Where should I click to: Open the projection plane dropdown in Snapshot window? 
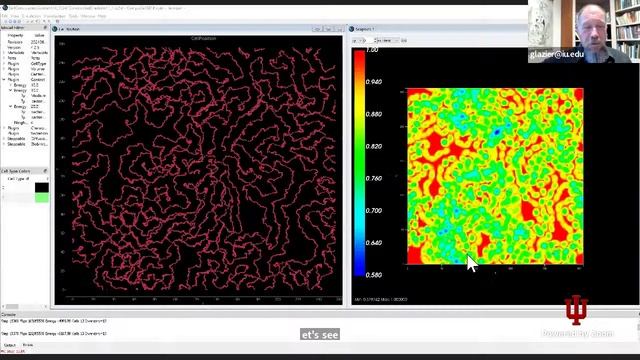tap(357, 40)
